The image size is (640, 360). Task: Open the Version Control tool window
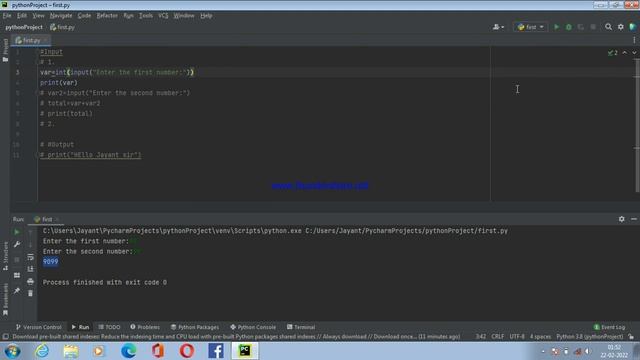(x=38, y=327)
